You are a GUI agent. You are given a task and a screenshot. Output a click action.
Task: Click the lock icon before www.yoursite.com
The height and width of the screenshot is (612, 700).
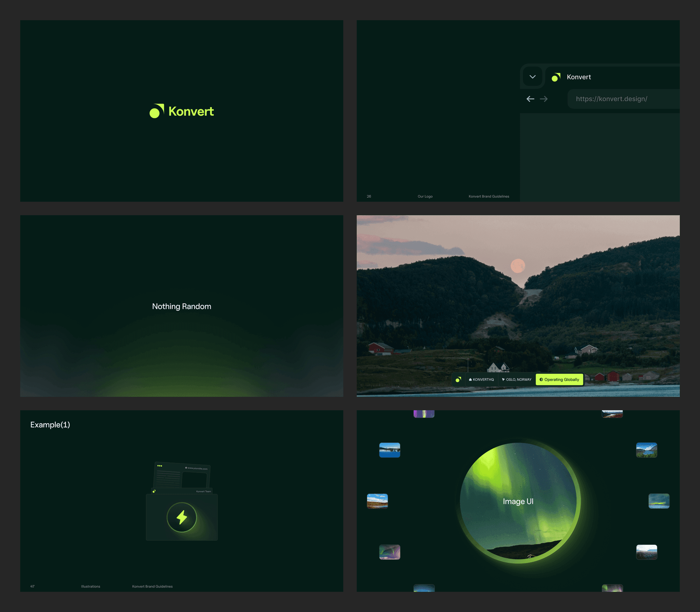[186, 468]
